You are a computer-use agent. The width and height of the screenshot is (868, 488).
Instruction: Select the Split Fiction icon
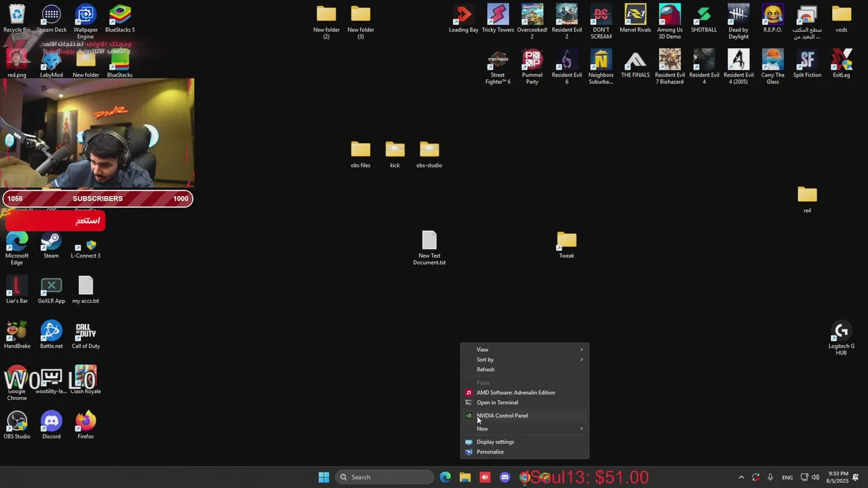[x=807, y=64]
